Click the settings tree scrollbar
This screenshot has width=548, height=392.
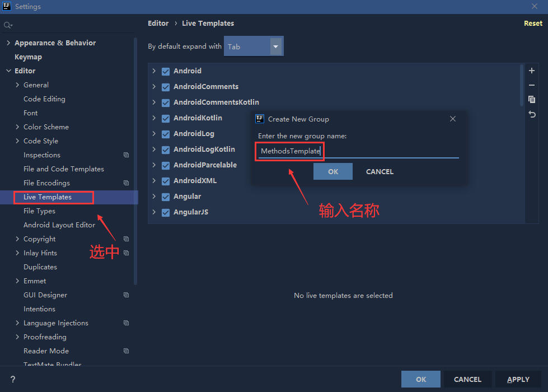135,161
